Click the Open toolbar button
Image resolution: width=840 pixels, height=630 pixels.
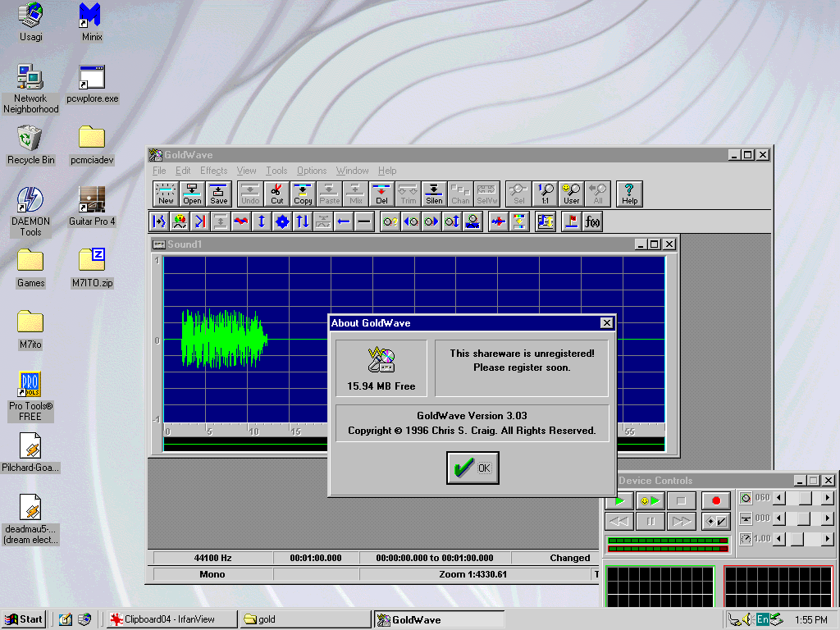192,194
